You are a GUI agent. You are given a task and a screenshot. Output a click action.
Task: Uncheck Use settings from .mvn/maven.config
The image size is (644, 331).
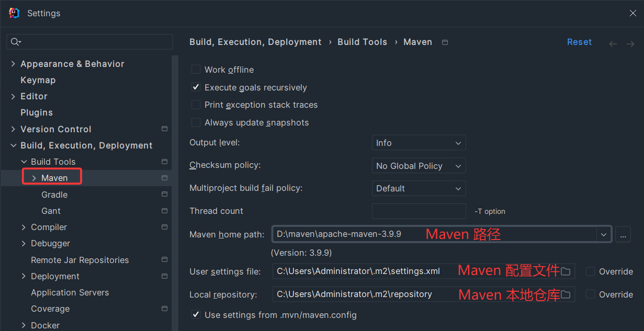196,314
